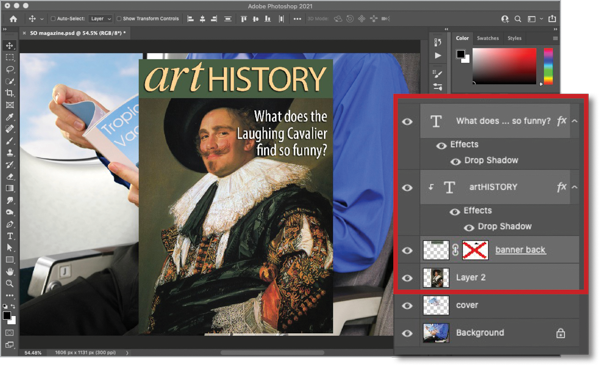Screen dimensions: 600x366
Task: Click the align top edges icon
Action: click(x=244, y=19)
